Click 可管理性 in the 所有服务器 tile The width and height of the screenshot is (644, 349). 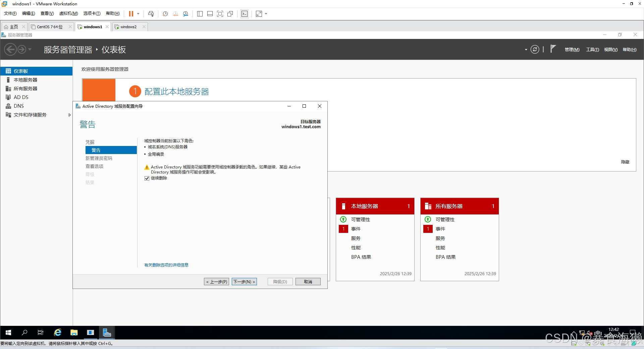click(x=445, y=219)
